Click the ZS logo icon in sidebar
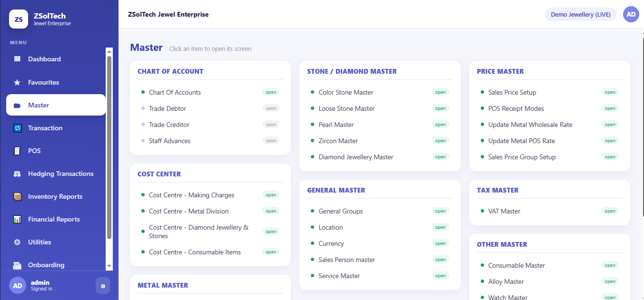644x300 pixels. (x=19, y=19)
